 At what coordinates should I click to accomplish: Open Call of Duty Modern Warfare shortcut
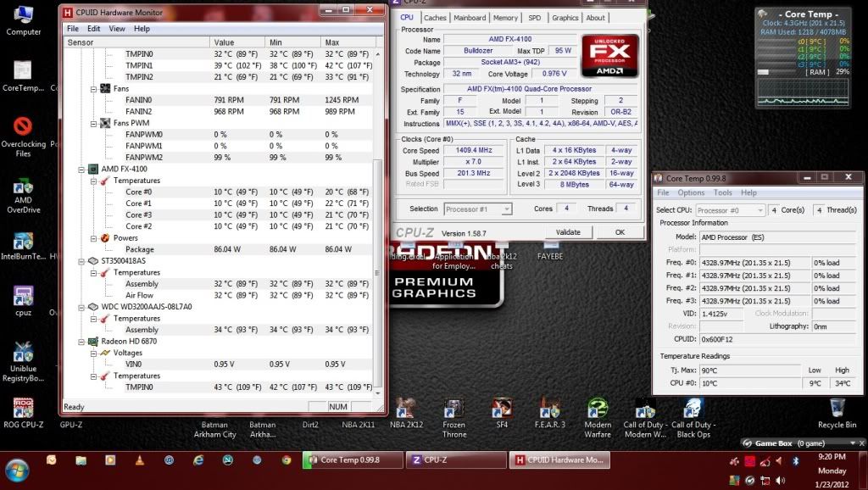click(x=645, y=419)
